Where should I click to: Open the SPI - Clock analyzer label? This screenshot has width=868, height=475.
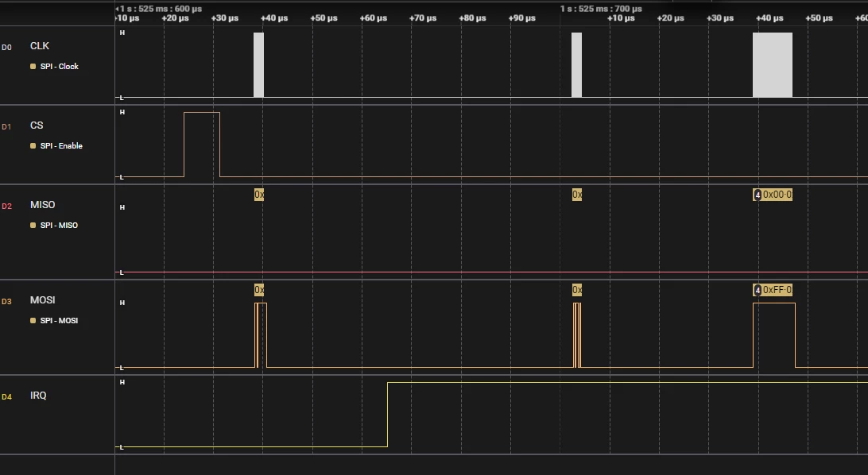coord(60,67)
